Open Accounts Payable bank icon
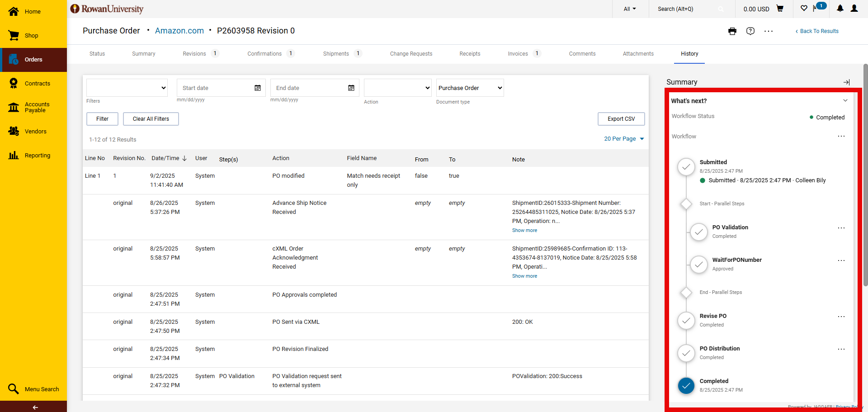 click(x=14, y=107)
